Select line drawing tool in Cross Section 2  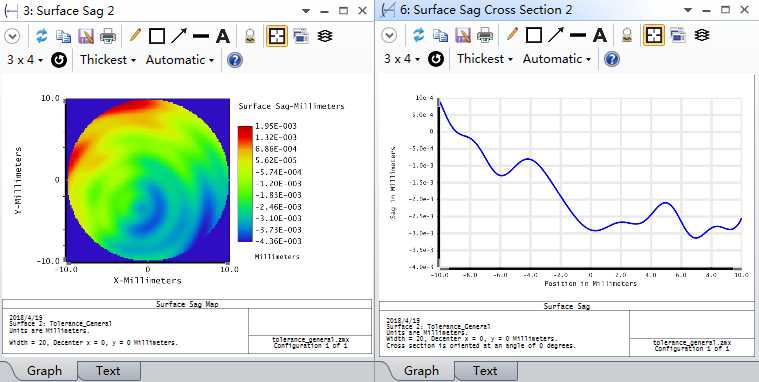click(x=577, y=35)
